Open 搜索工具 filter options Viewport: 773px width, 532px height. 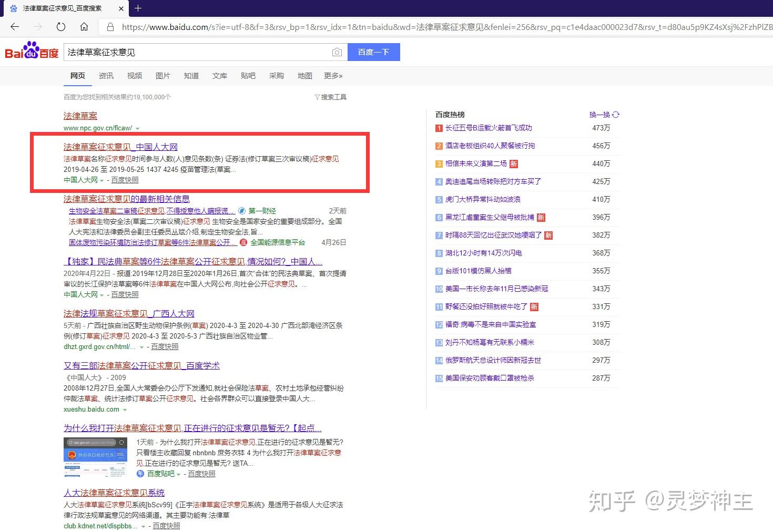330,97
